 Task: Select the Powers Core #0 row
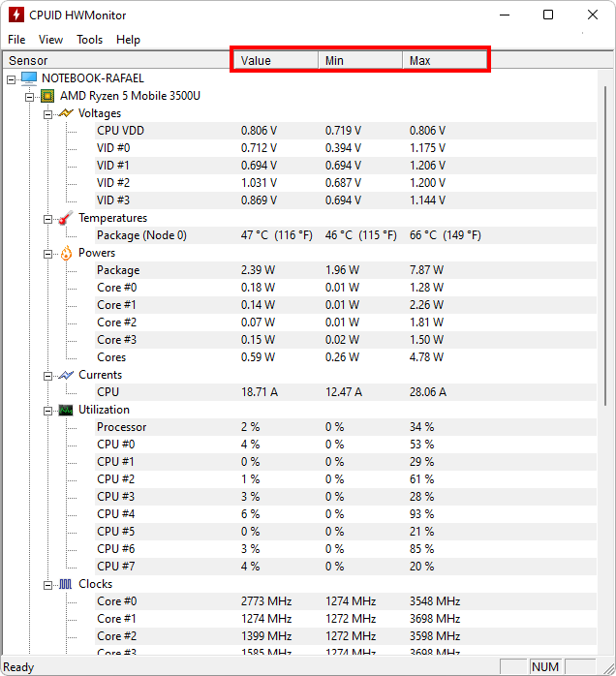pyautogui.click(x=346, y=287)
